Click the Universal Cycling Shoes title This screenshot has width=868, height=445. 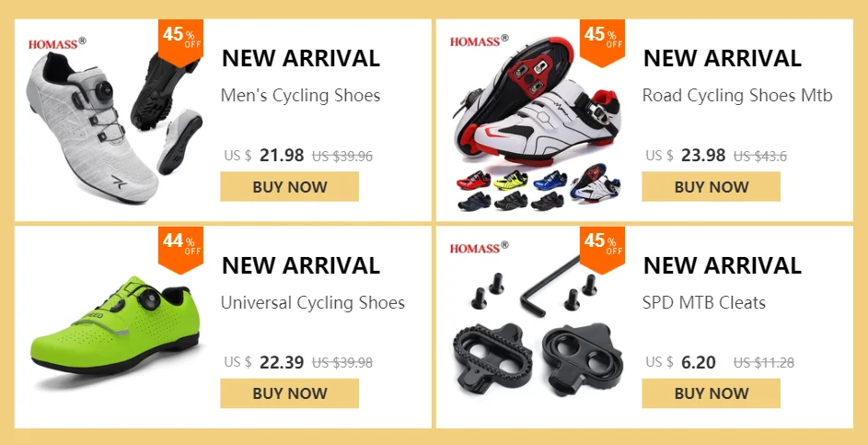(313, 302)
